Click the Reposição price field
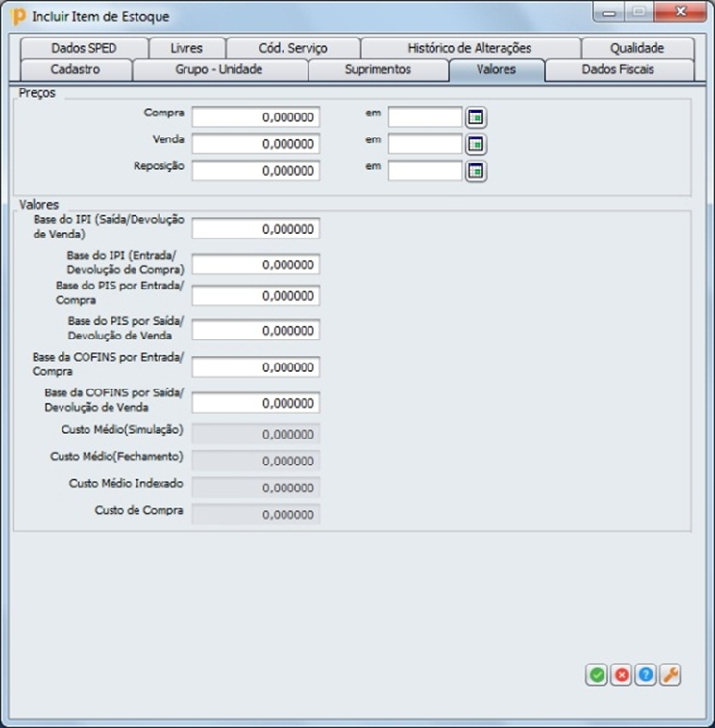This screenshot has width=715, height=728. tap(256, 171)
